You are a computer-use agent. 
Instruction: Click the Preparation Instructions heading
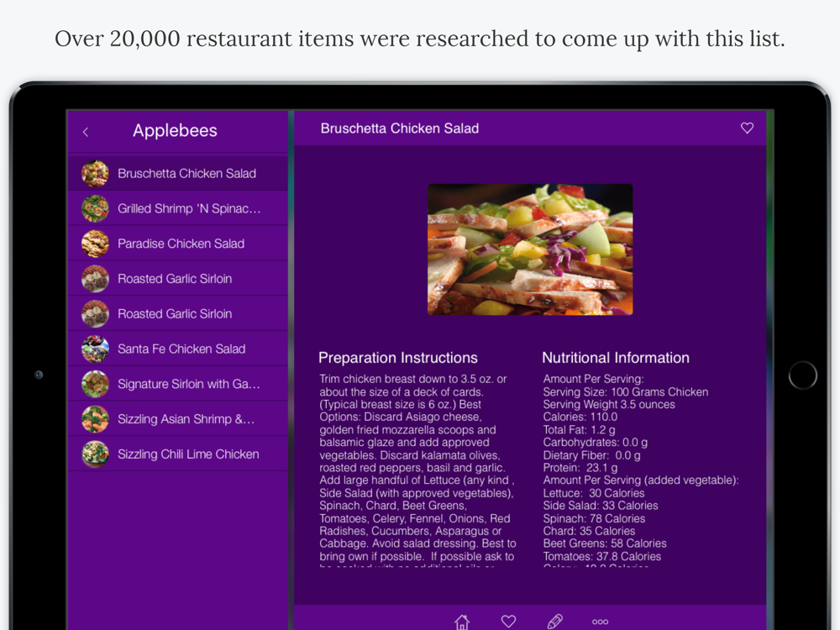click(x=398, y=358)
